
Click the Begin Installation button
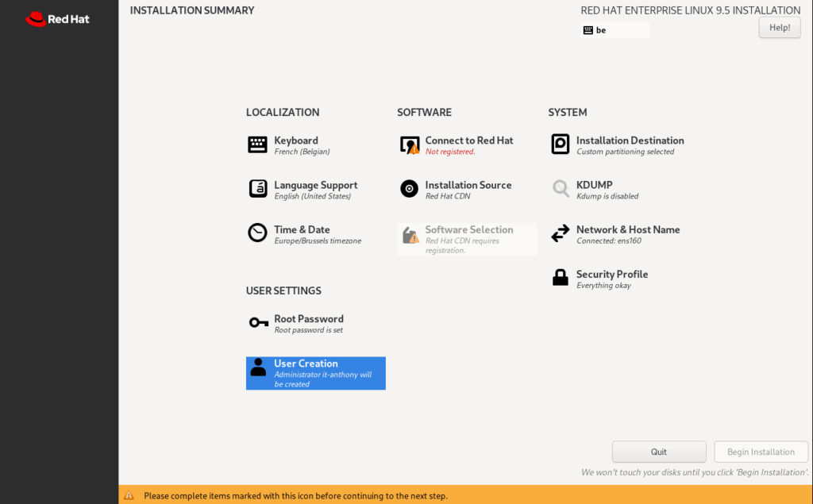761,452
